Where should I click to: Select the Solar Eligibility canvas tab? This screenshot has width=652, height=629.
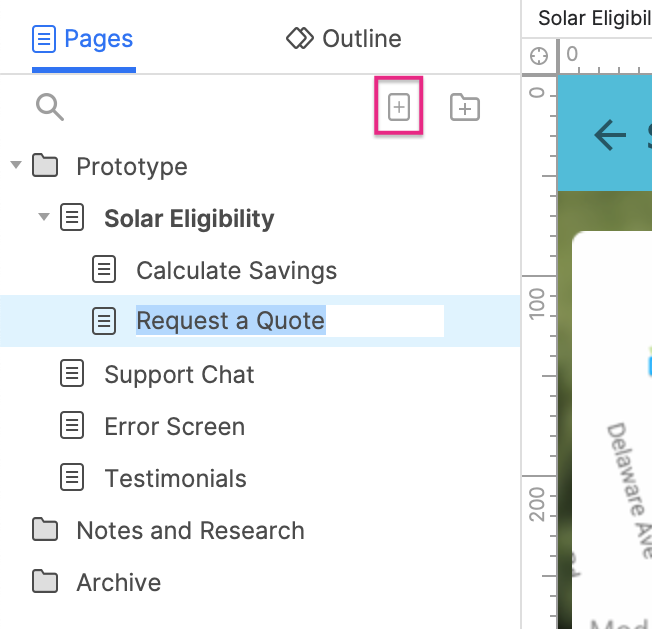(593, 18)
